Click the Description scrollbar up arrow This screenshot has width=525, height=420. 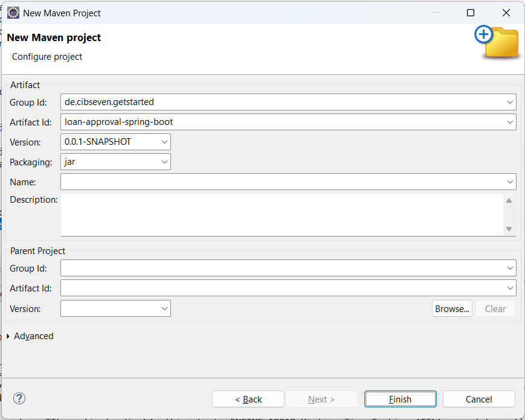click(509, 200)
